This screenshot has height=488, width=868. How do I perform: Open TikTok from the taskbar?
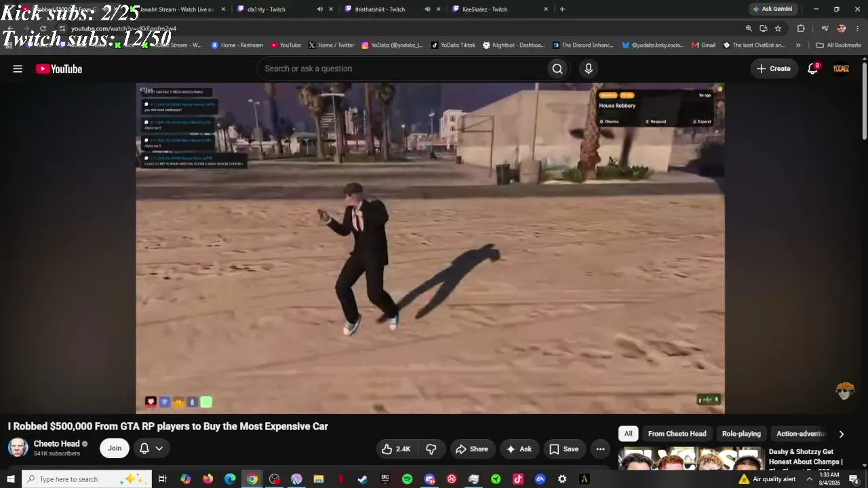pos(518,479)
